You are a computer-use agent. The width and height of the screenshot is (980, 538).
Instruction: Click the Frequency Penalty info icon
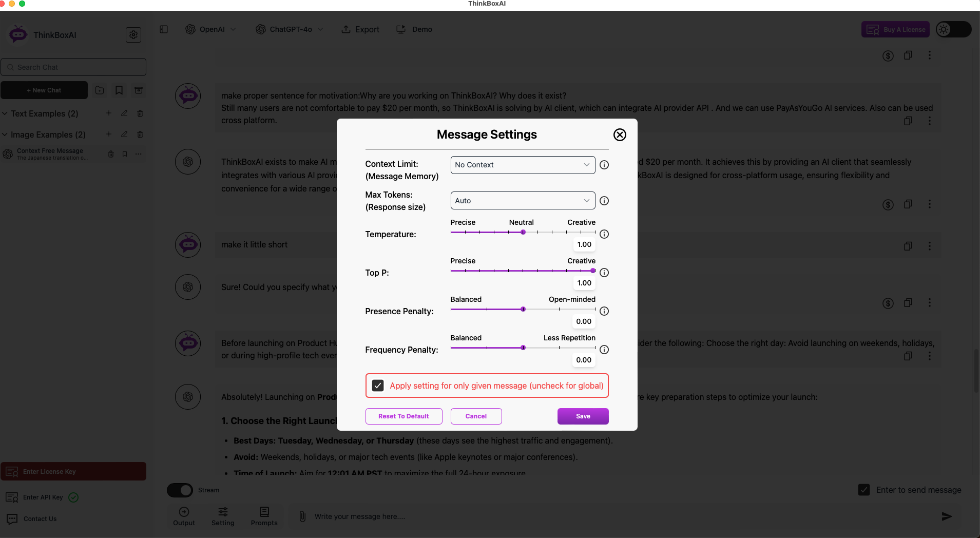[604, 350]
